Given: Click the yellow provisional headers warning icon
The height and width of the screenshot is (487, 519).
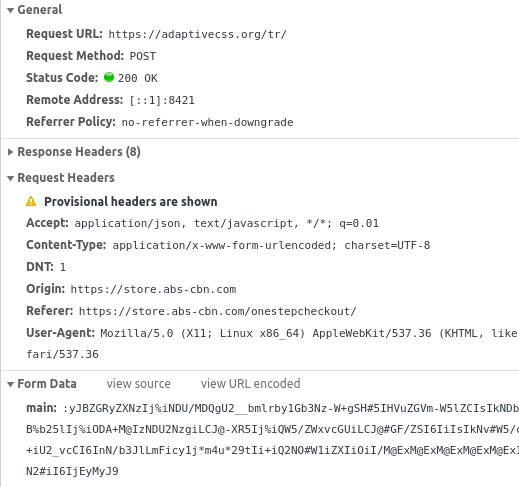Looking at the screenshot, I should pos(31,201).
